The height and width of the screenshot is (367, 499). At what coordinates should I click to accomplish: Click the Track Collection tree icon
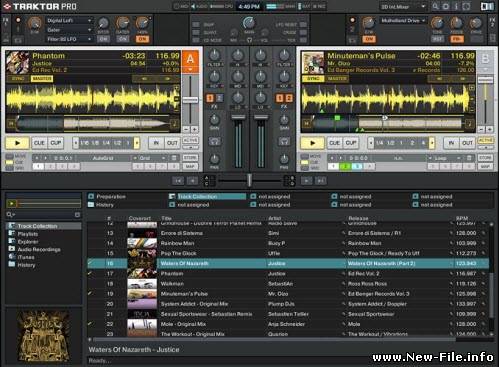12,226
